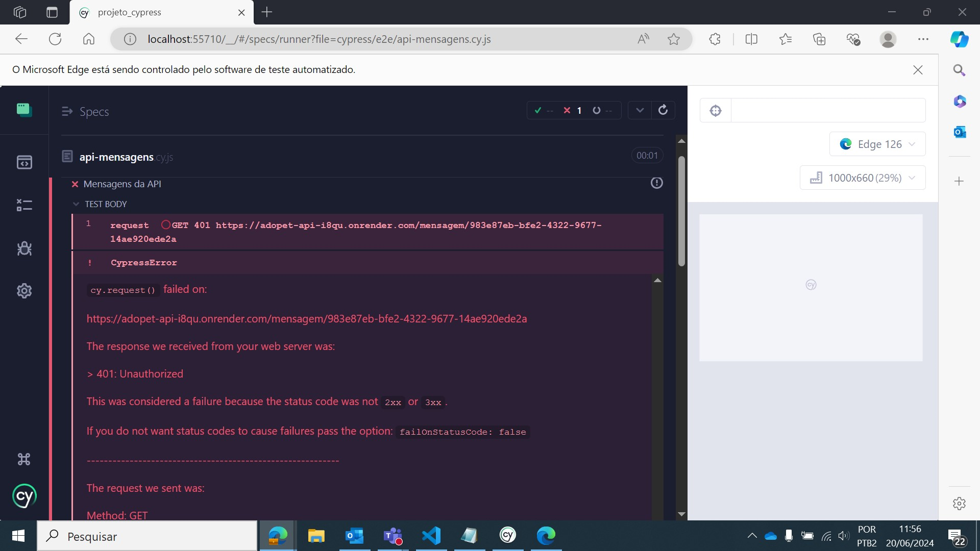Screen dimensions: 980x551
Task: Open Edge sidebar search icon
Action: coord(960,70)
